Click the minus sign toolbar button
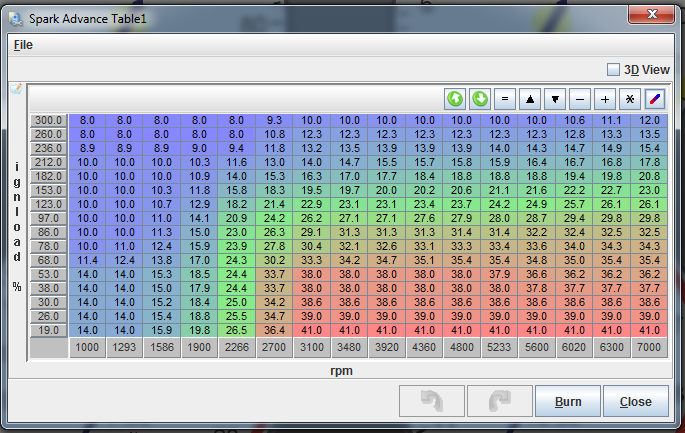685x433 pixels. [x=580, y=99]
